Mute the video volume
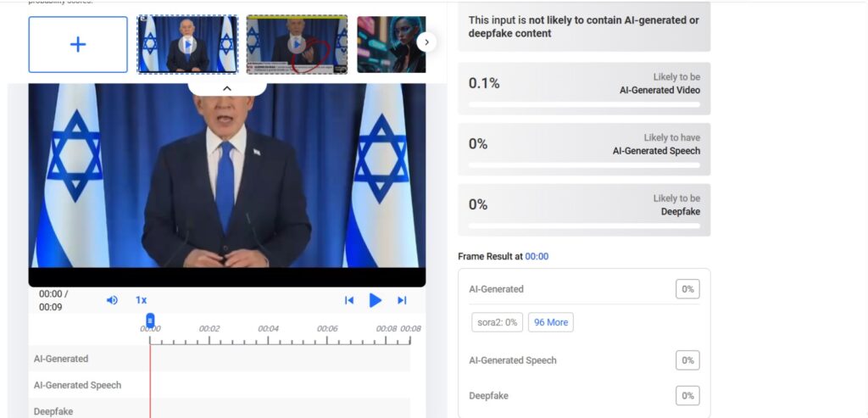This screenshot has width=868, height=418. 112,300
